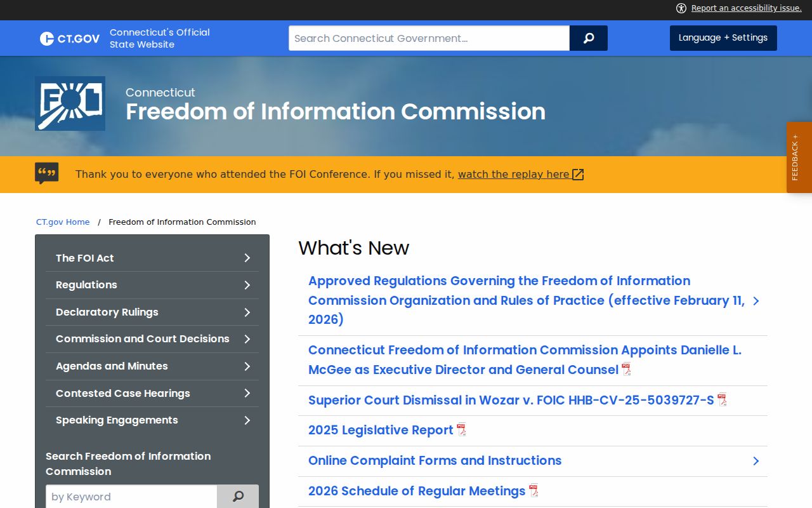The height and width of the screenshot is (508, 812).
Task: Open The FOI Act menu item
Action: click(x=85, y=258)
